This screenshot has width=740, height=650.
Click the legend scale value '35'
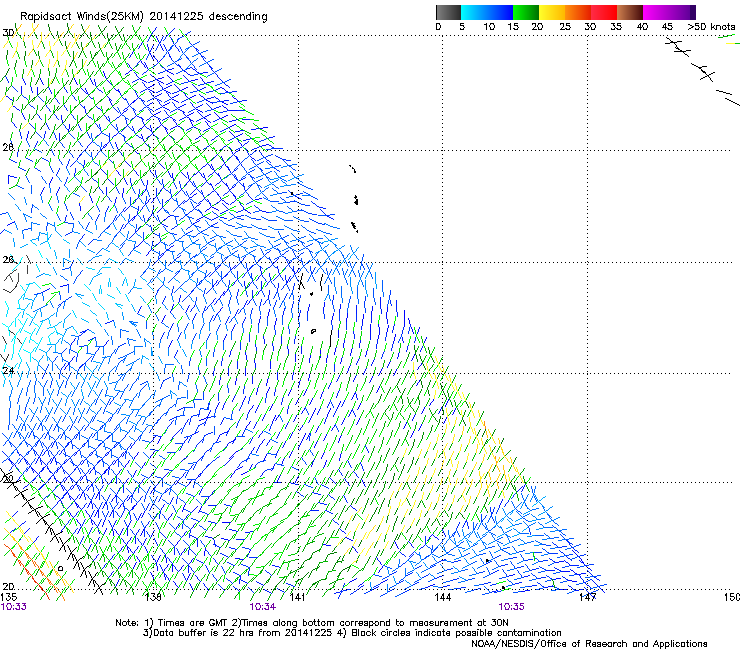616,26
